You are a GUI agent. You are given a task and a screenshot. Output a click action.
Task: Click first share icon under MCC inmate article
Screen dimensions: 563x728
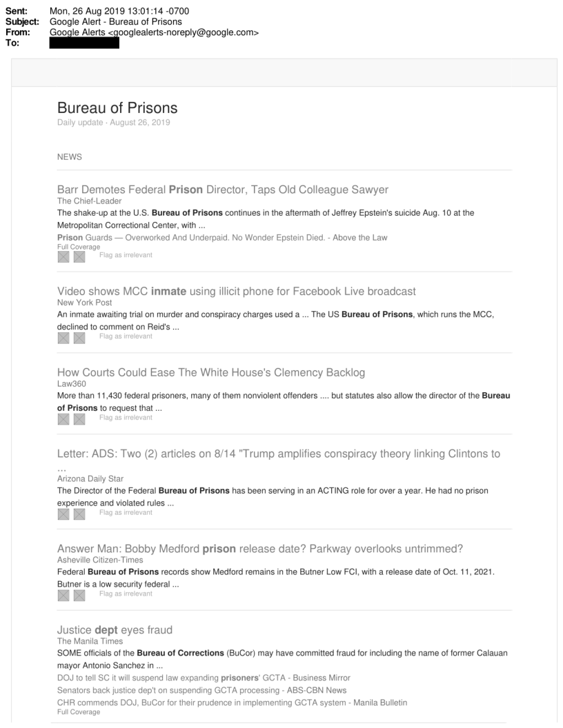[64, 338]
